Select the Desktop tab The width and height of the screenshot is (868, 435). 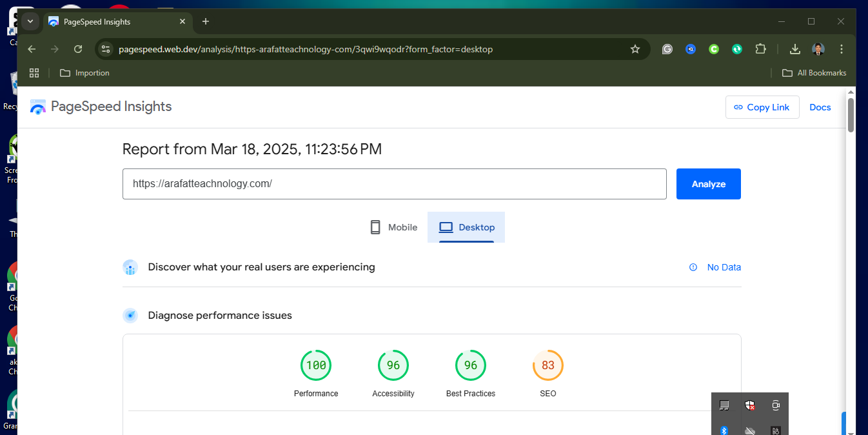tap(466, 227)
